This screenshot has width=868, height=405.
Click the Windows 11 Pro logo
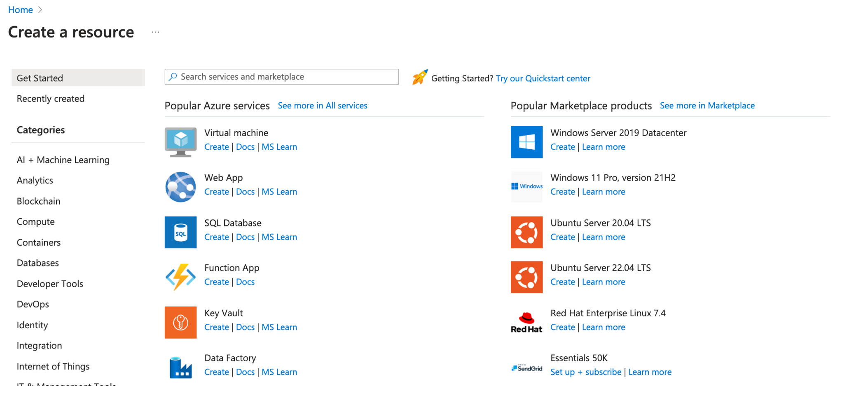(526, 186)
